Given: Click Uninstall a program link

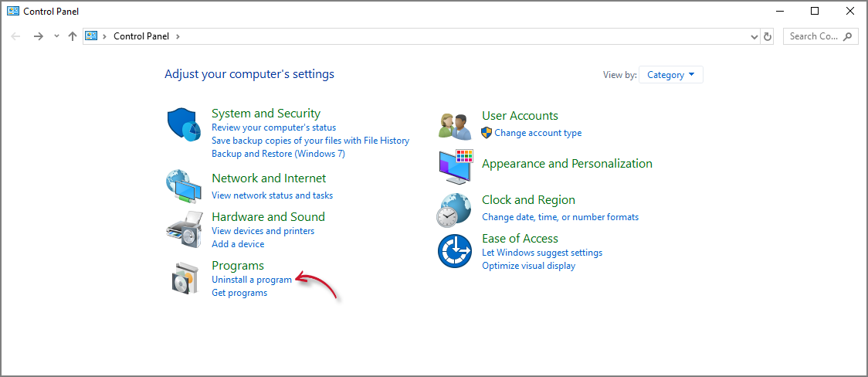Looking at the screenshot, I should [x=252, y=280].
